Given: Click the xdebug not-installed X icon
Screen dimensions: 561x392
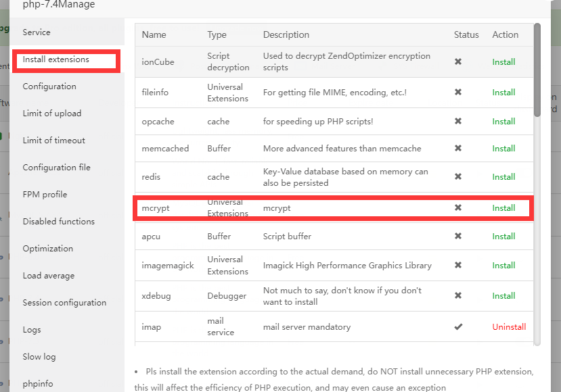Looking at the screenshot, I should click(458, 296).
